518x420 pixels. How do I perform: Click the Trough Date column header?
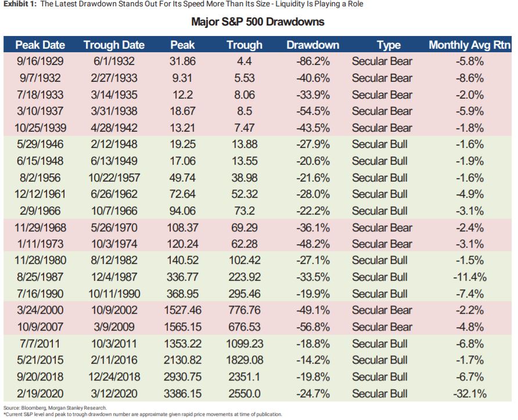coord(114,45)
